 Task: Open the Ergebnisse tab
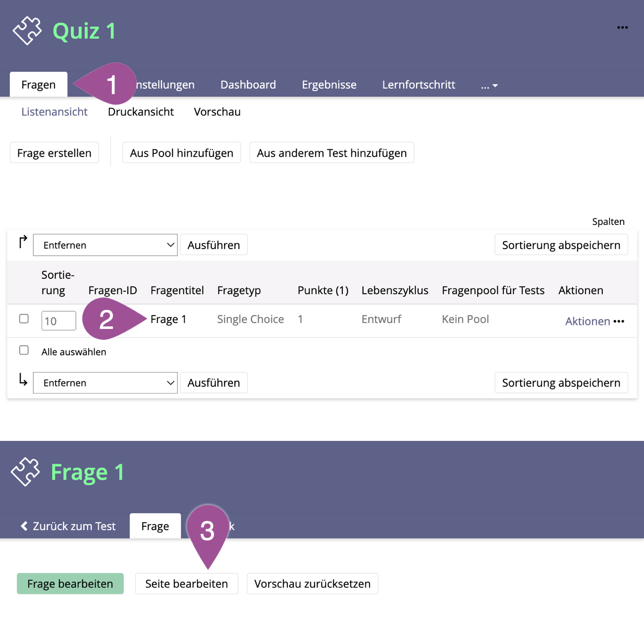coord(329,85)
